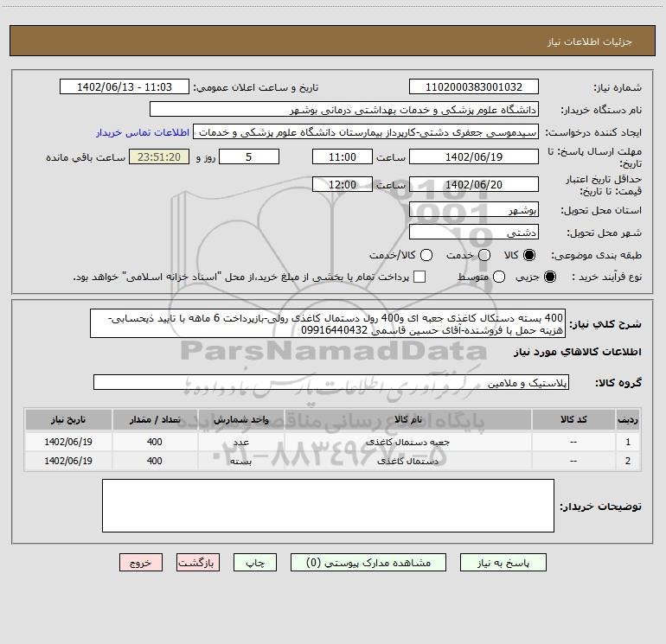Click unit بسته in row 2

point(240,461)
